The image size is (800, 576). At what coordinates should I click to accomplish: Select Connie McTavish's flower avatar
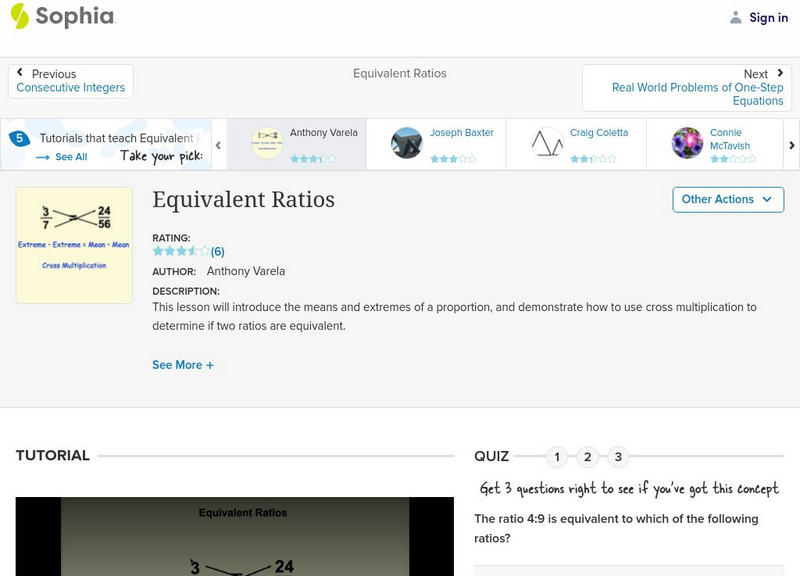pos(687,143)
